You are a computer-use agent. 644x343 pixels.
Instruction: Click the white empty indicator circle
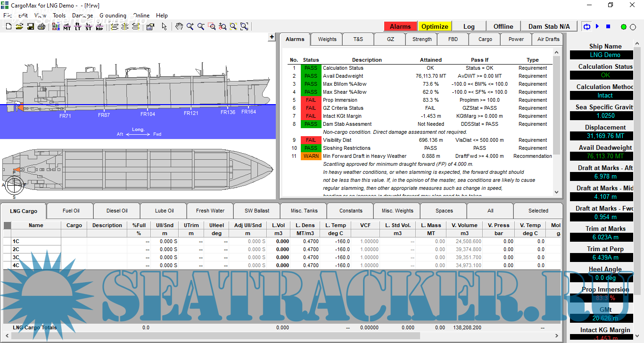click(x=634, y=27)
